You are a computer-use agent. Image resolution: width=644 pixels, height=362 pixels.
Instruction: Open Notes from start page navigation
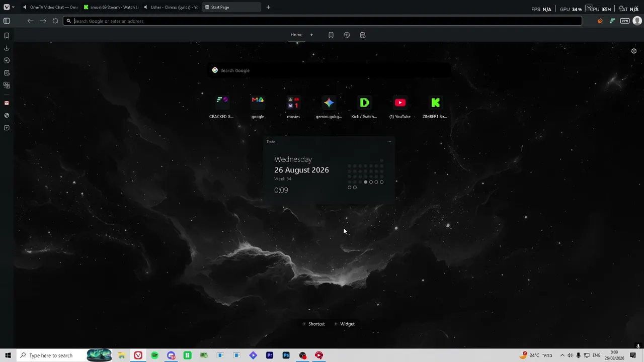363,35
